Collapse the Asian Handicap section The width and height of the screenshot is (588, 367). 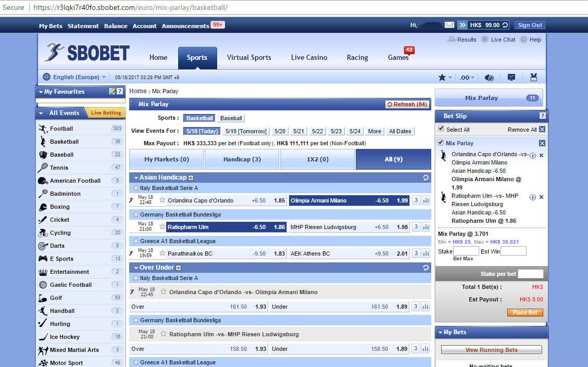pos(136,178)
